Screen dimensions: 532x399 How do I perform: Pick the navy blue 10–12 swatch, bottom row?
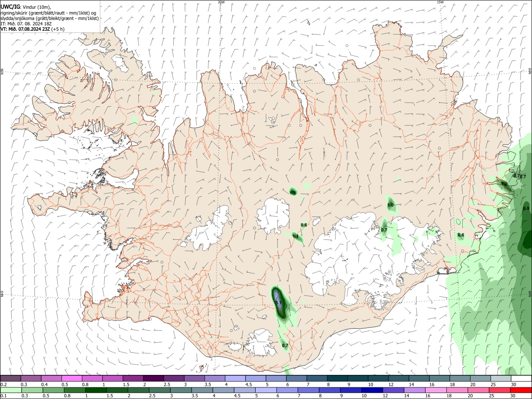coord(372,390)
